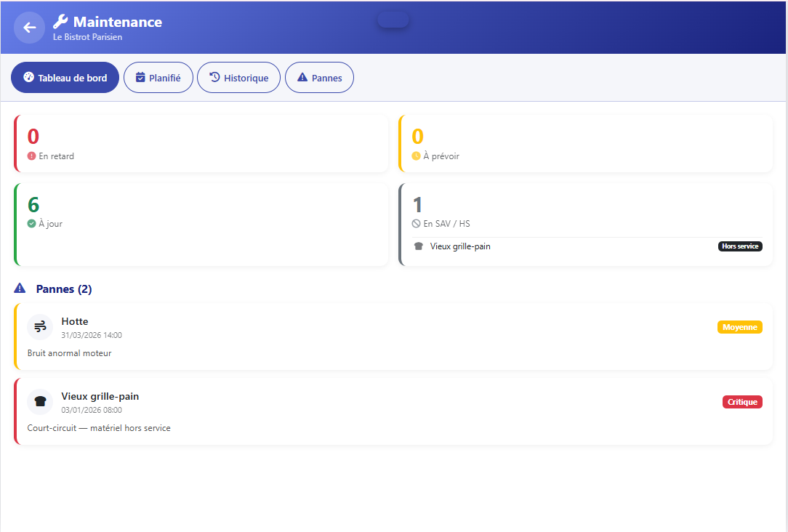Click the Critique severity badge
This screenshot has height=532, width=788.
pos(741,402)
